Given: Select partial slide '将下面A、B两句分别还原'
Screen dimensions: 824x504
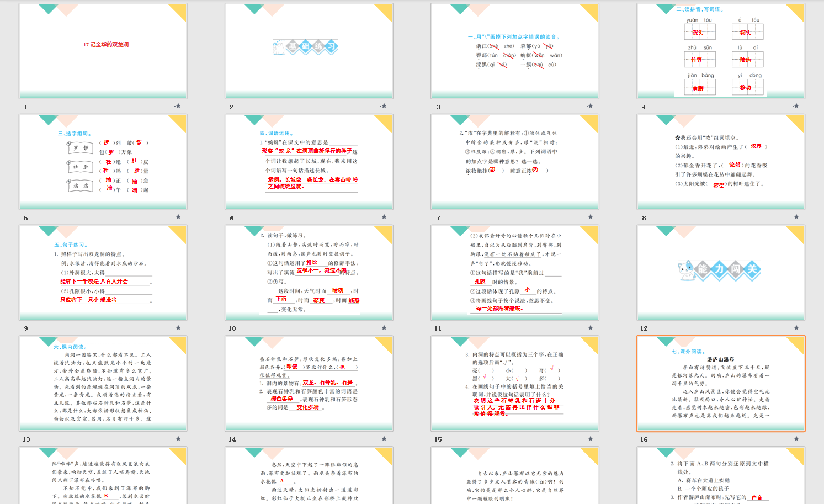Looking at the screenshot, I should tap(721, 475).
